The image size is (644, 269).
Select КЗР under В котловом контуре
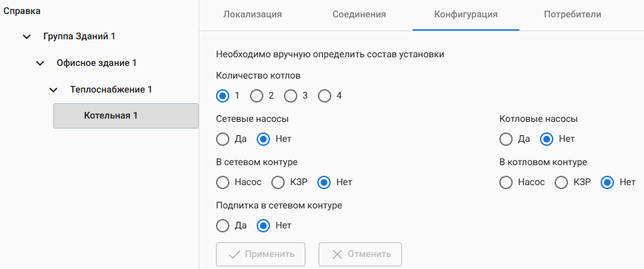[x=562, y=182]
